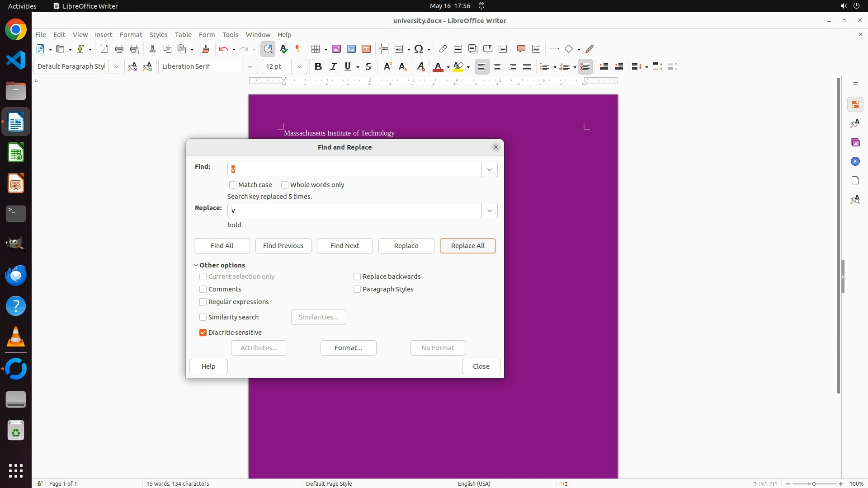Viewport: 868px width, 488px height.
Task: Open the Format menu
Action: tap(131, 34)
